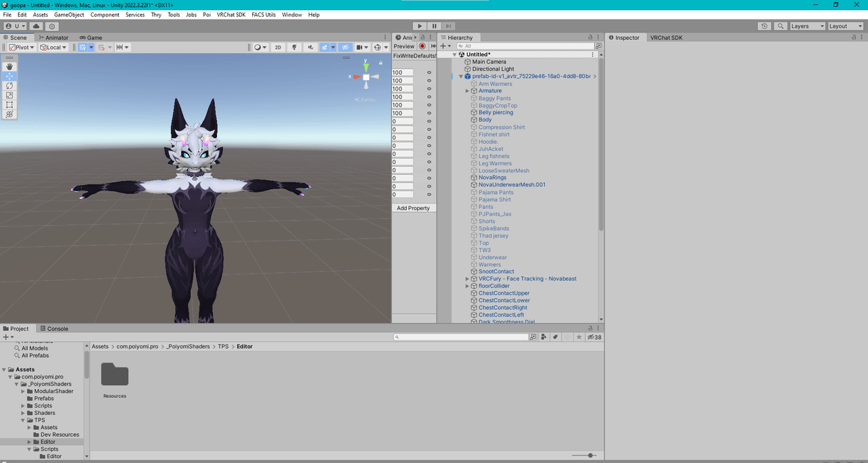Open the Pivot handle position dropdown
Image resolution: width=868 pixels, height=463 pixels.
pos(22,47)
